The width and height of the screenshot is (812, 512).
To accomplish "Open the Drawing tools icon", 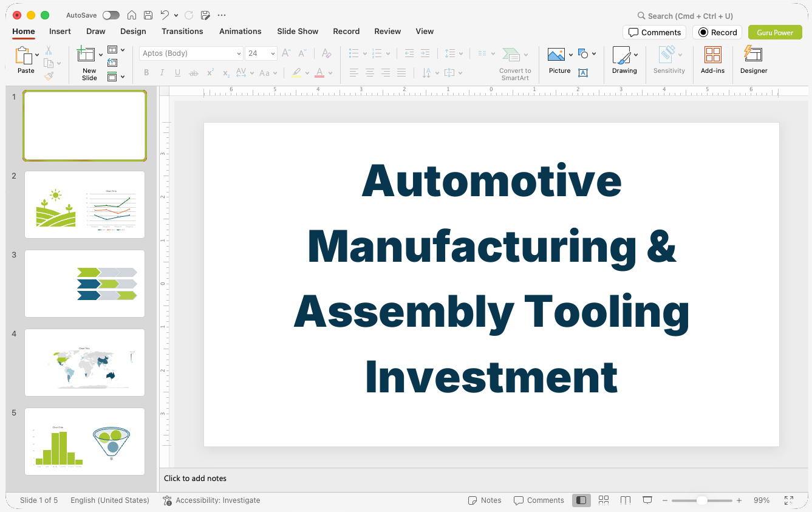I will point(621,55).
